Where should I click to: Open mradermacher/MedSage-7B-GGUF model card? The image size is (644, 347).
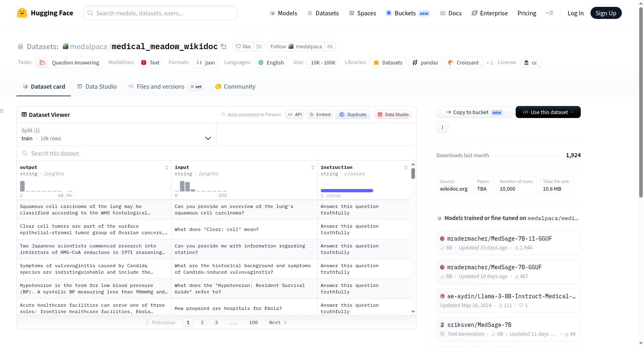pos(508,271)
